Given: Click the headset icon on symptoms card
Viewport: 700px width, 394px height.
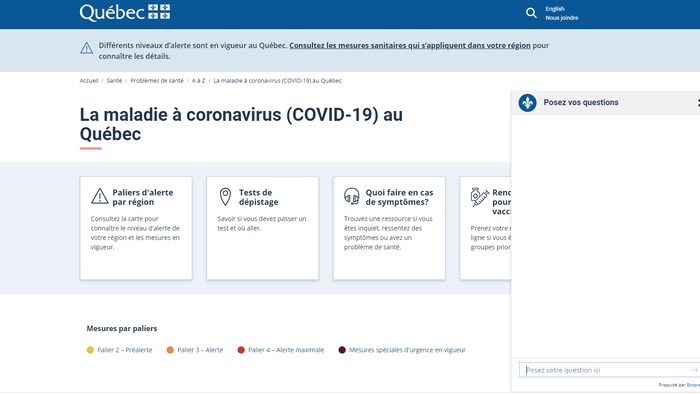Looking at the screenshot, I should tap(352, 196).
